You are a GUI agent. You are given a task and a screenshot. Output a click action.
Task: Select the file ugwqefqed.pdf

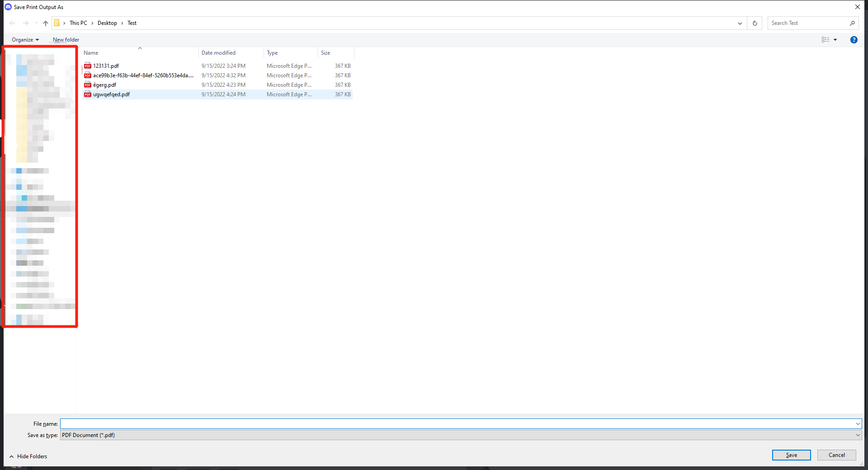click(111, 94)
